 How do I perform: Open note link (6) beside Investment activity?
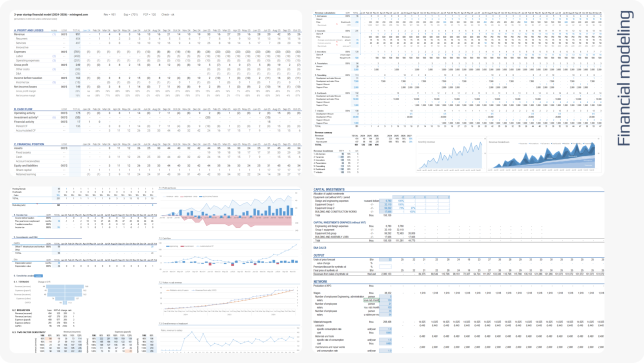click(x=54, y=117)
